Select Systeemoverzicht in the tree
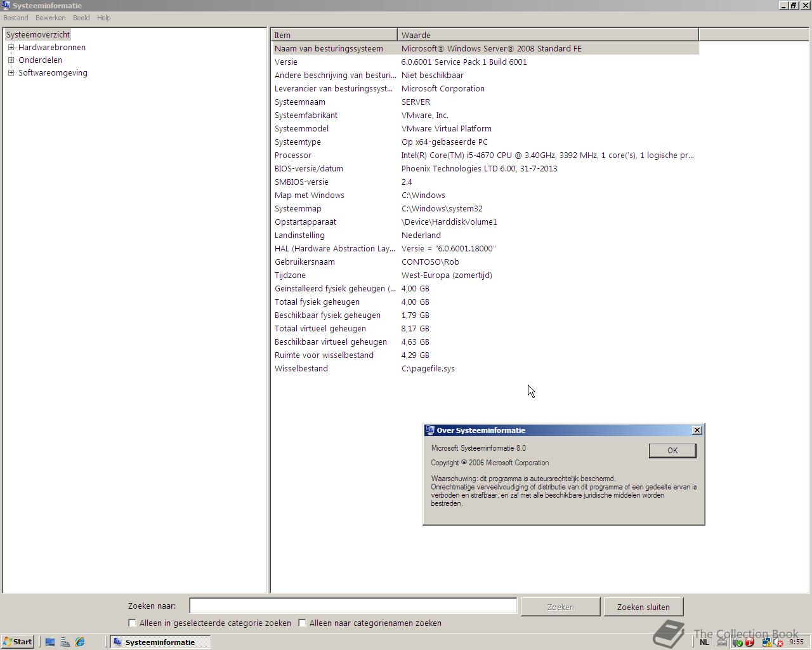This screenshot has height=650, width=812. point(38,34)
